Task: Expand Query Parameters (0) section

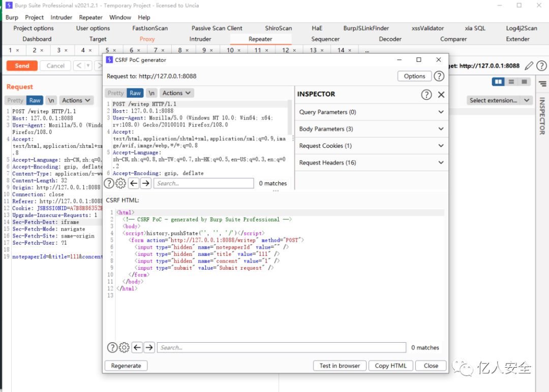Action: (x=372, y=112)
